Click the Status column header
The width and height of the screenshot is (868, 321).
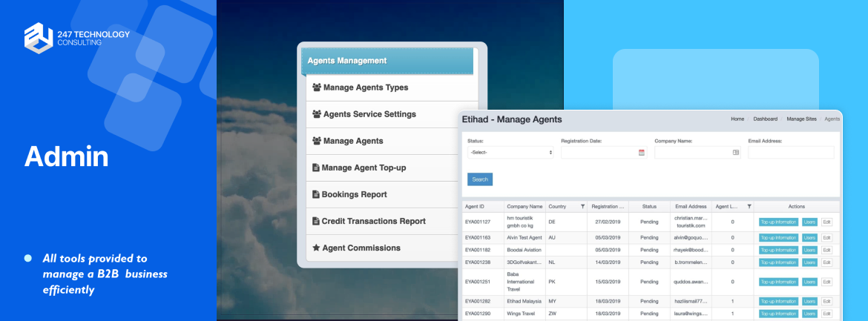[x=649, y=206]
